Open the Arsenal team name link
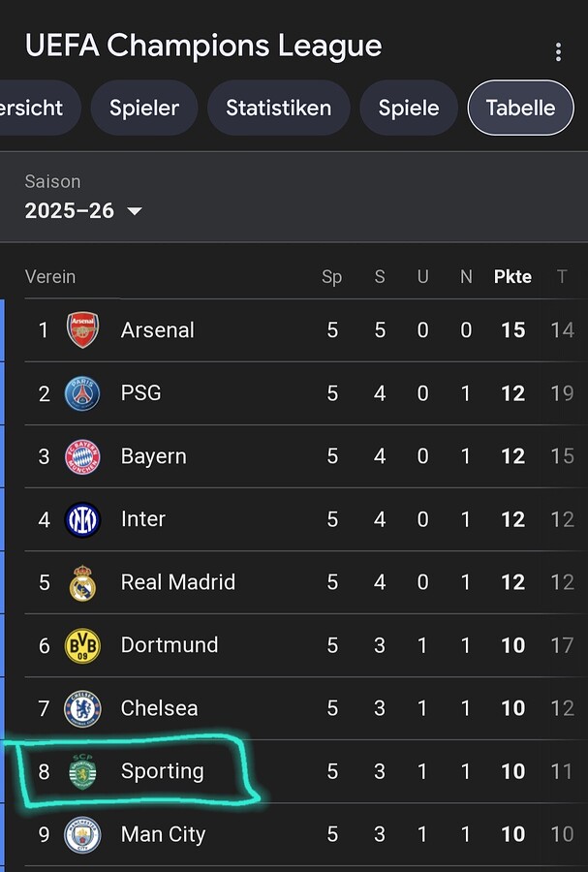 pos(157,330)
